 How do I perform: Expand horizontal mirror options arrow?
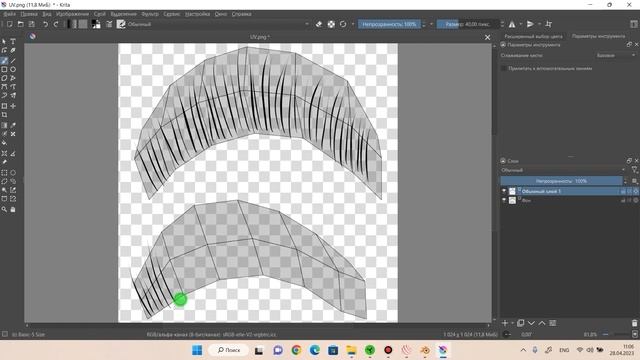pos(521,24)
